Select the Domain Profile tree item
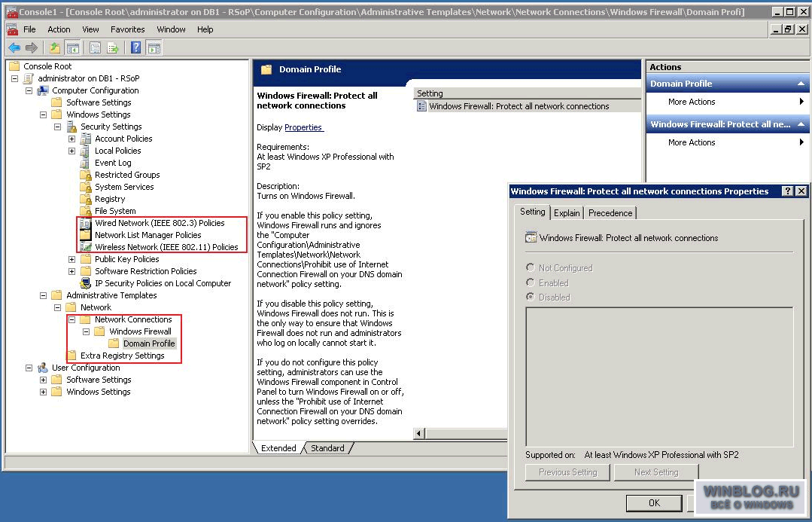This screenshot has height=522, width=812. [149, 343]
